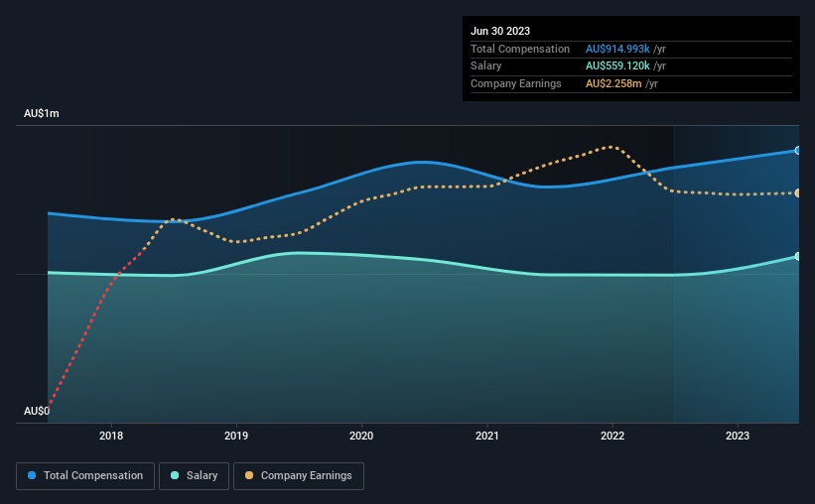Viewport: 815px width, 504px height.
Task: Click the AU$1m y-axis label
Action: 41,113
